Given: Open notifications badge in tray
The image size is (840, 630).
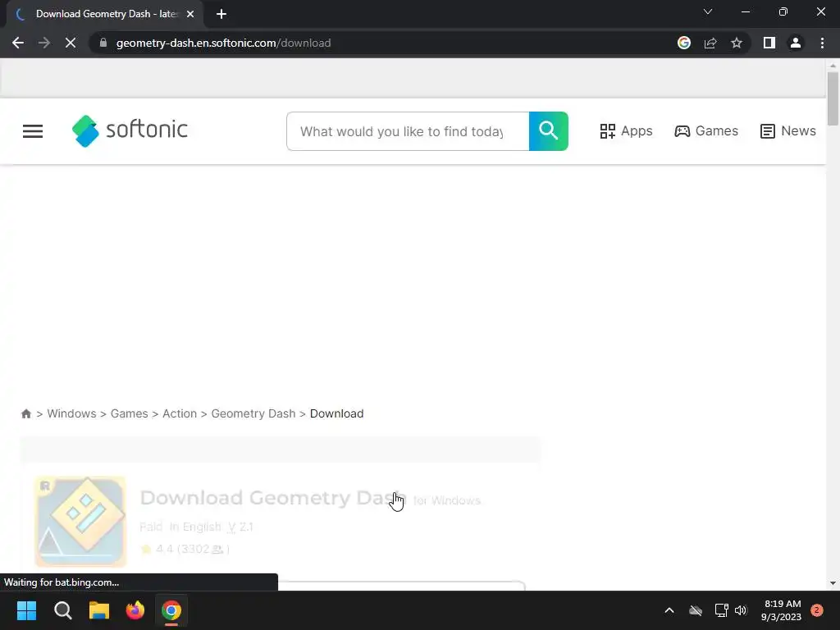Looking at the screenshot, I should 816,610.
